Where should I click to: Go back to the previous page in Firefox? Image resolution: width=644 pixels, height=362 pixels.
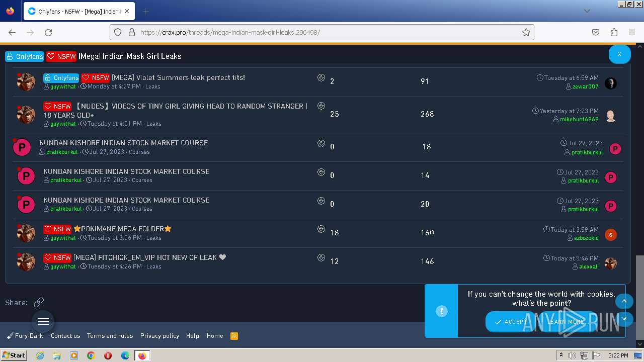tap(12, 32)
